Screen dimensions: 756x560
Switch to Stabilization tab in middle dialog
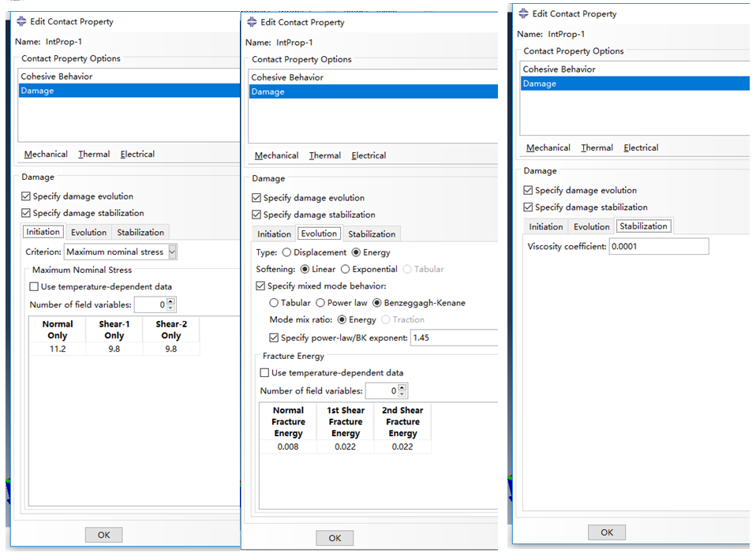coord(372,233)
